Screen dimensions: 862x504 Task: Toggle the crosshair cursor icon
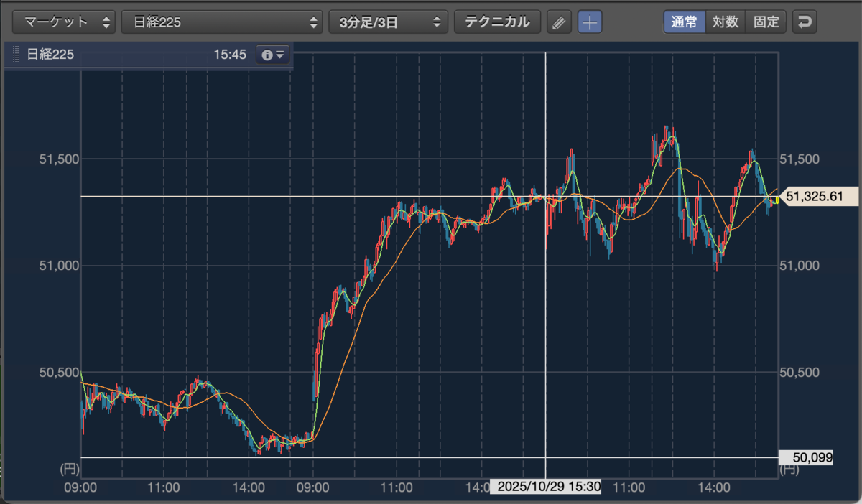click(x=590, y=22)
